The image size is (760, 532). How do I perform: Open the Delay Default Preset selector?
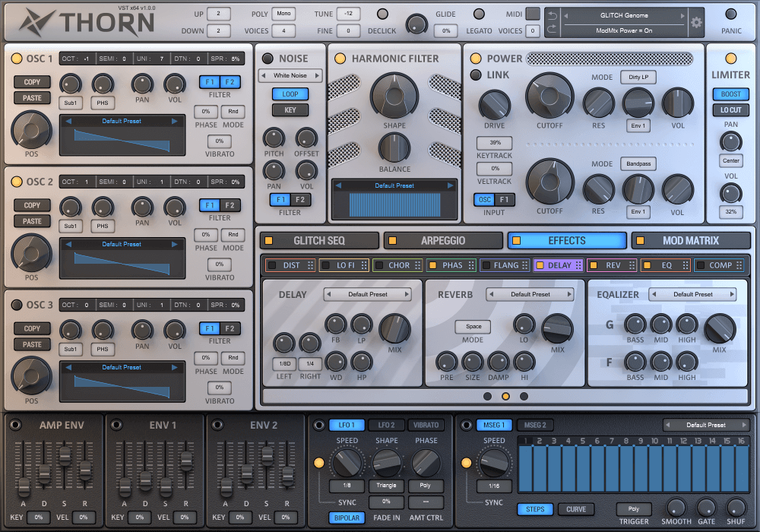(368, 294)
